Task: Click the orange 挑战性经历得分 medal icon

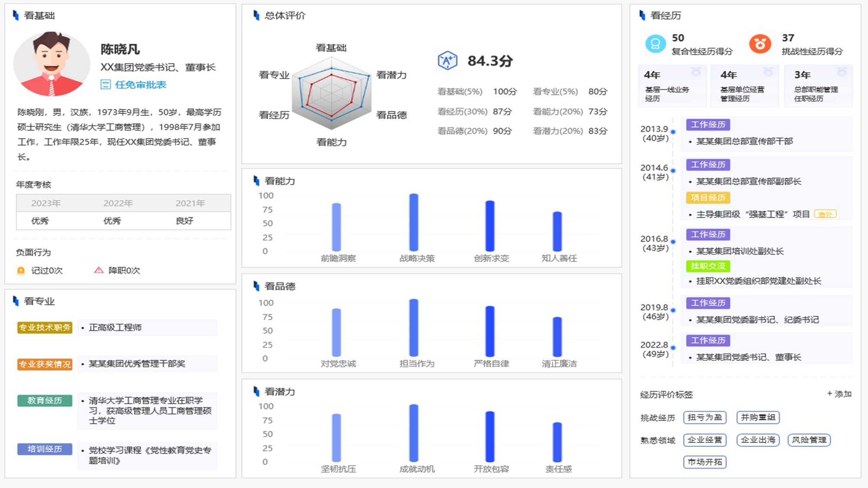Action: pyautogui.click(x=760, y=44)
